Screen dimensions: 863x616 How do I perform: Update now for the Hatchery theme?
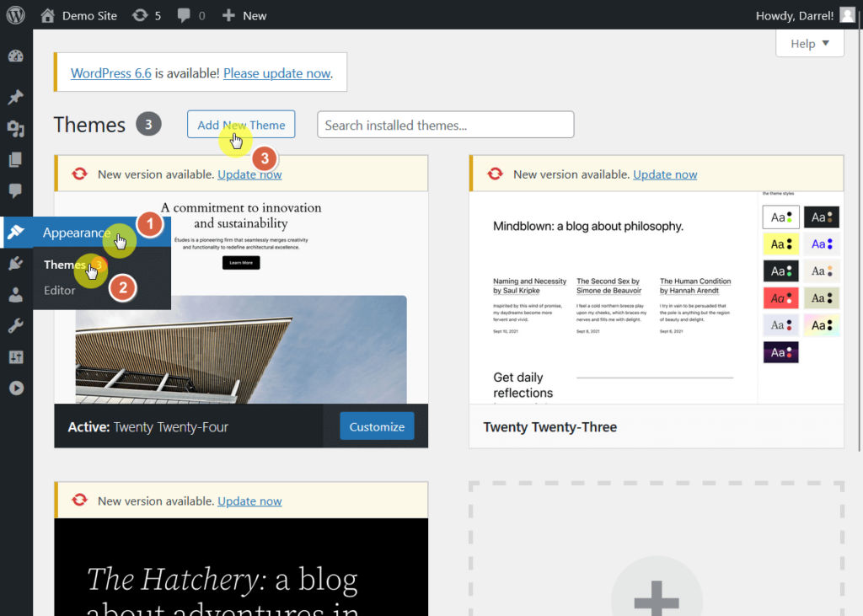point(249,501)
